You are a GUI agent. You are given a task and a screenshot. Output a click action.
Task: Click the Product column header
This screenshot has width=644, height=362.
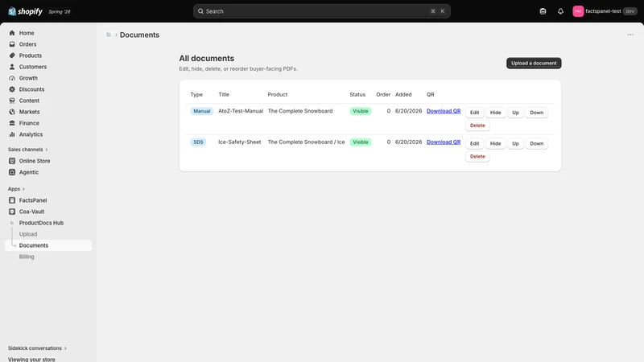pos(277,94)
